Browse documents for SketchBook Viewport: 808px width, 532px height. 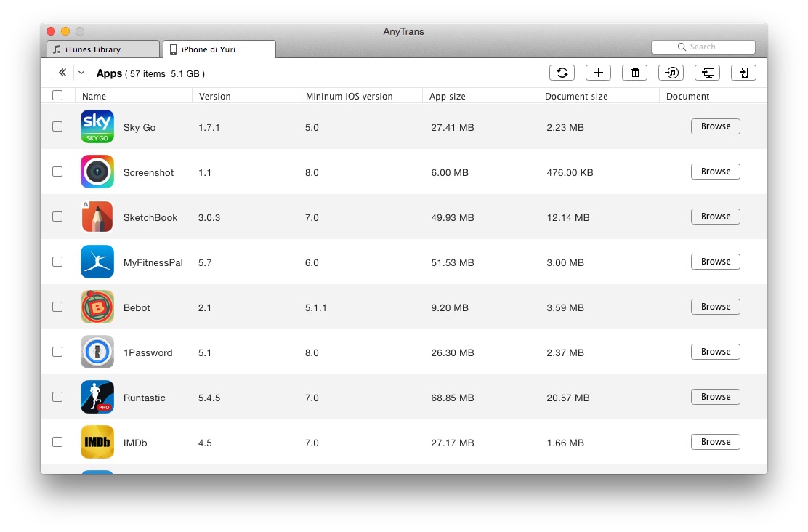click(x=715, y=217)
